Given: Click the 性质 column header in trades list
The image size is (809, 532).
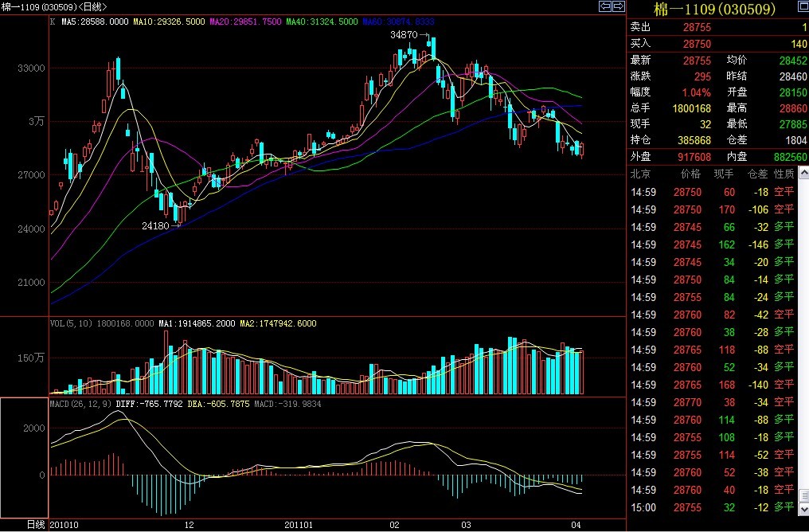Looking at the screenshot, I should click(x=784, y=174).
